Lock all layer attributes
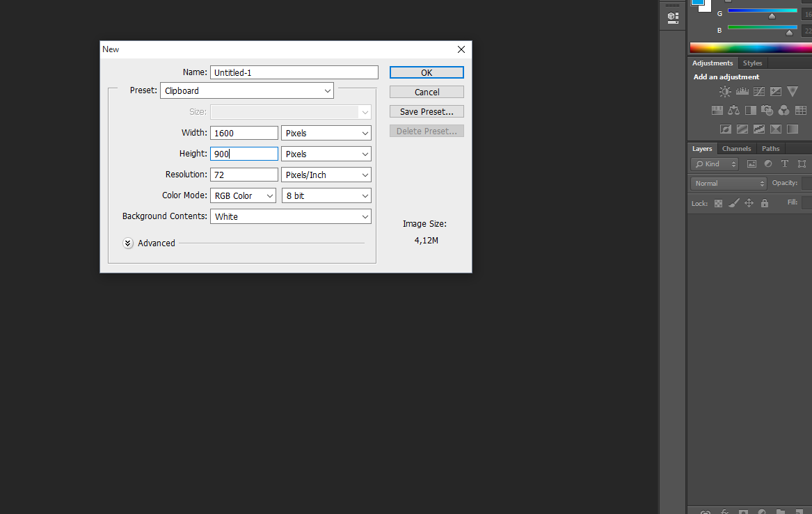This screenshot has height=514, width=812. tap(765, 203)
